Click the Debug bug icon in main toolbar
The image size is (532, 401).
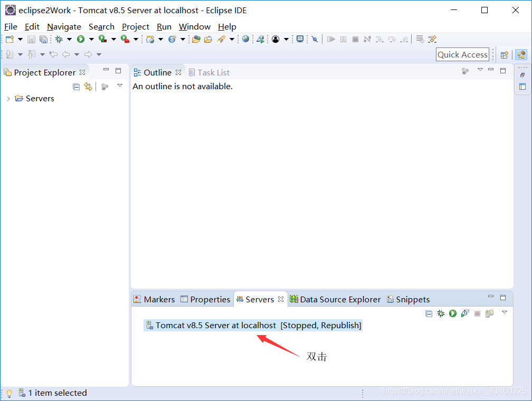coord(59,40)
